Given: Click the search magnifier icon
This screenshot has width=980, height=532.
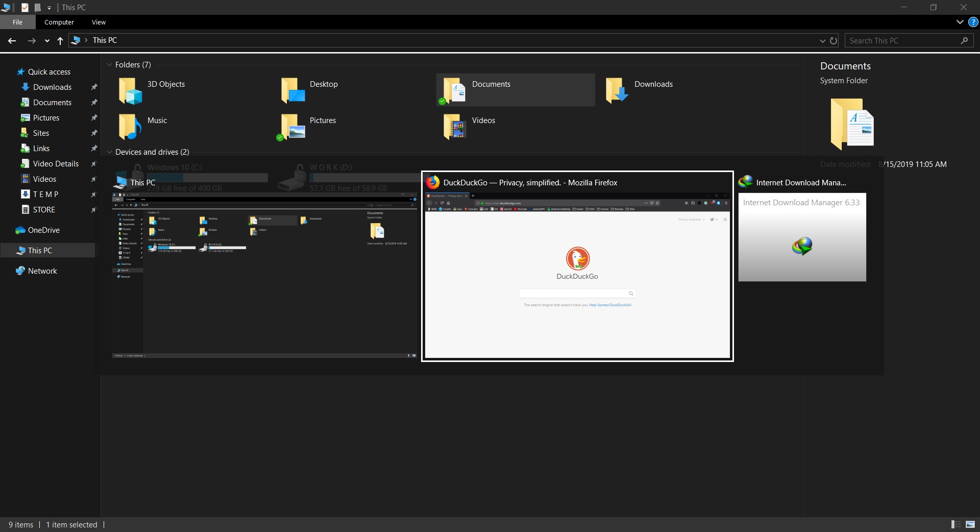Looking at the screenshot, I should pyautogui.click(x=964, y=41).
